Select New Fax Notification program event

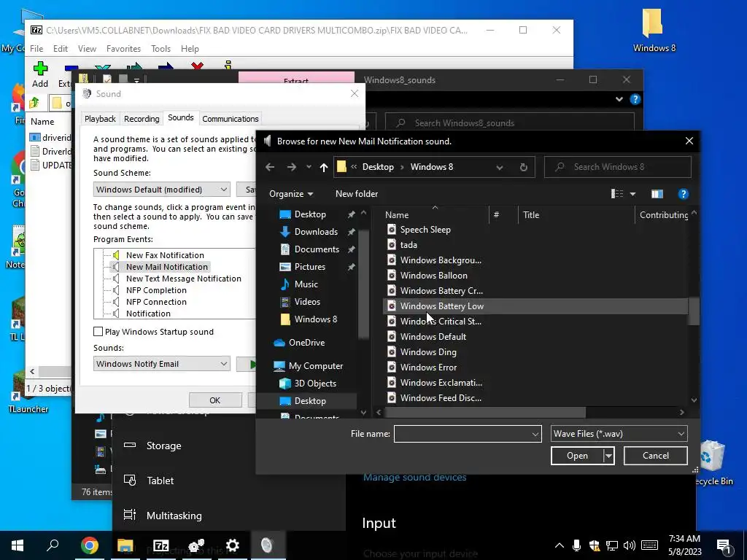pos(164,255)
